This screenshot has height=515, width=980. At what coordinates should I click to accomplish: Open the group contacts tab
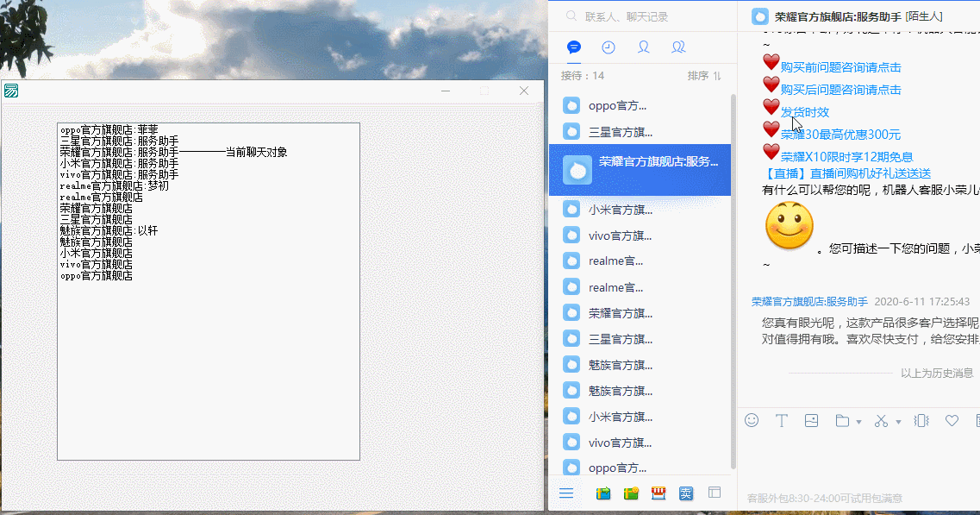[678, 47]
